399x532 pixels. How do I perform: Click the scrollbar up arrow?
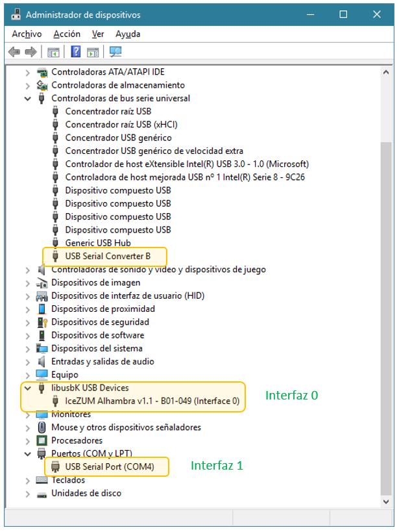386,72
